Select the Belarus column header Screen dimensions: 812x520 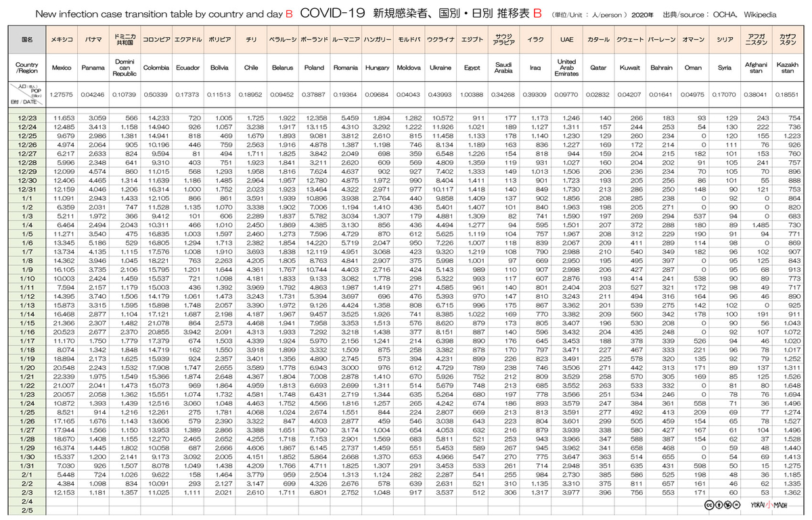[282, 68]
